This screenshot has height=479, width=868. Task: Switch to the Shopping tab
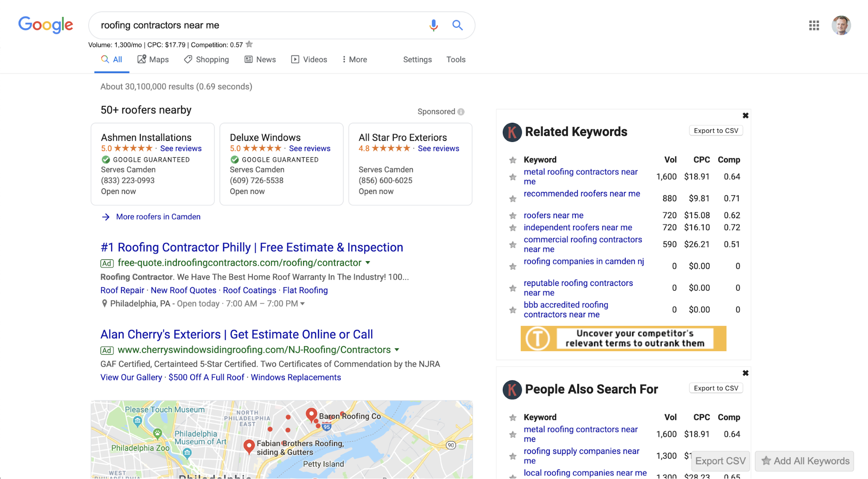pos(206,59)
